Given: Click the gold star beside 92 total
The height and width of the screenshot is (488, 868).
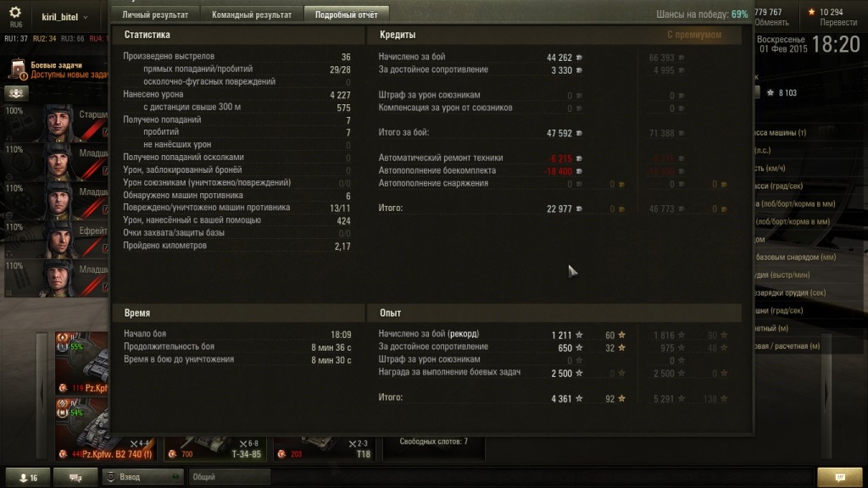Looking at the screenshot, I should pyautogui.click(x=621, y=398).
